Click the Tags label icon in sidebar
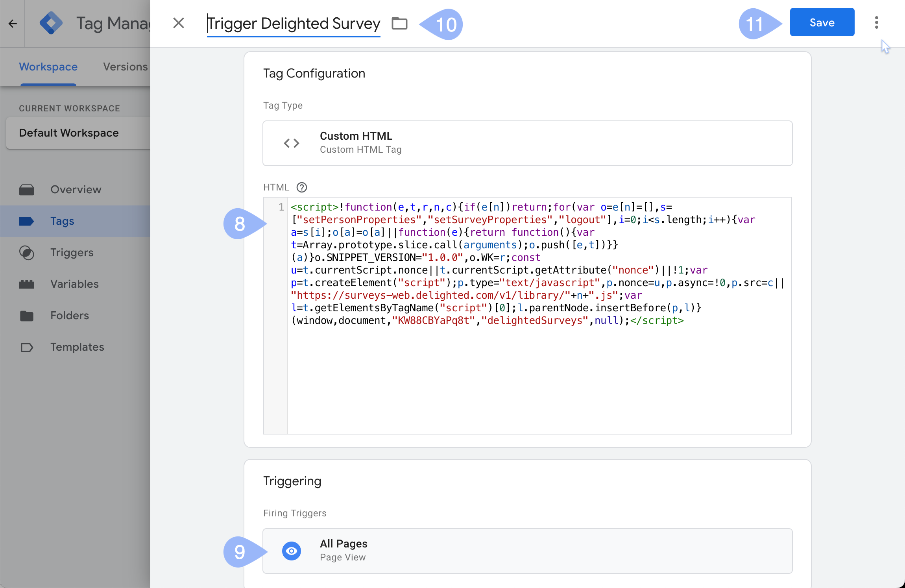This screenshot has height=588, width=905. (27, 221)
